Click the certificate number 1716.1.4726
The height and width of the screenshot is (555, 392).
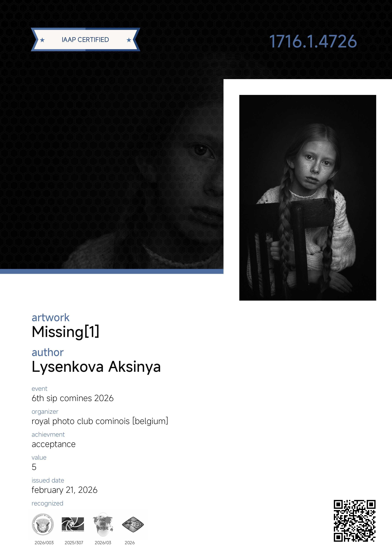click(313, 41)
